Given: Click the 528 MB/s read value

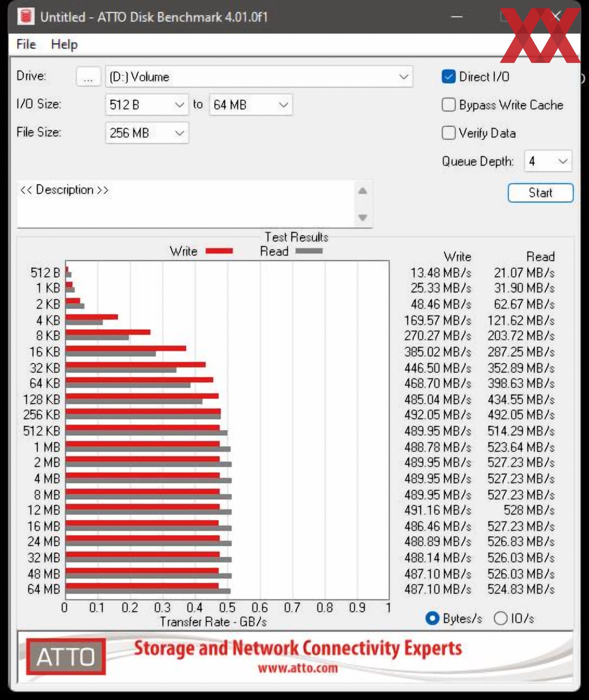Looking at the screenshot, I should pyautogui.click(x=529, y=510).
